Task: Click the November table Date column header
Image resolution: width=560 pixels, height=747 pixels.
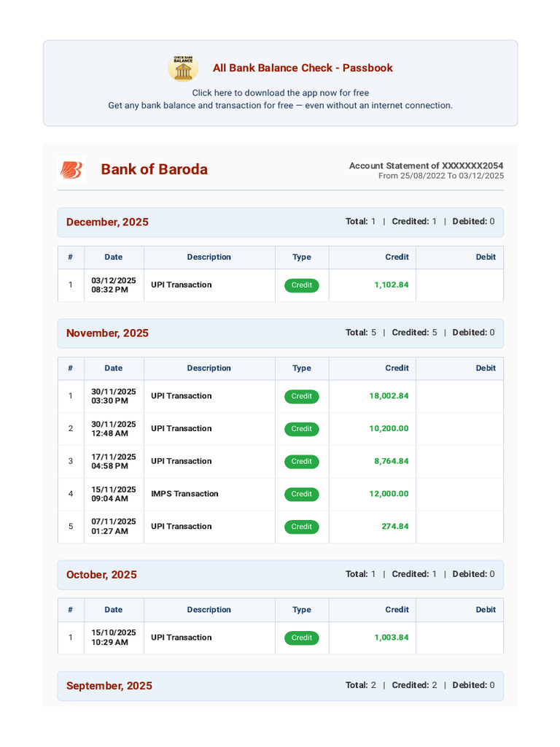Action: 114,368
